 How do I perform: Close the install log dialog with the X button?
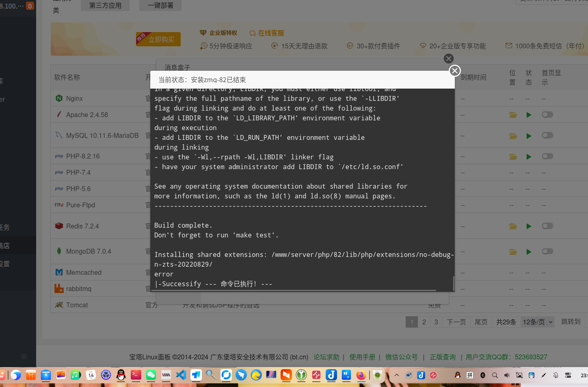pos(455,71)
